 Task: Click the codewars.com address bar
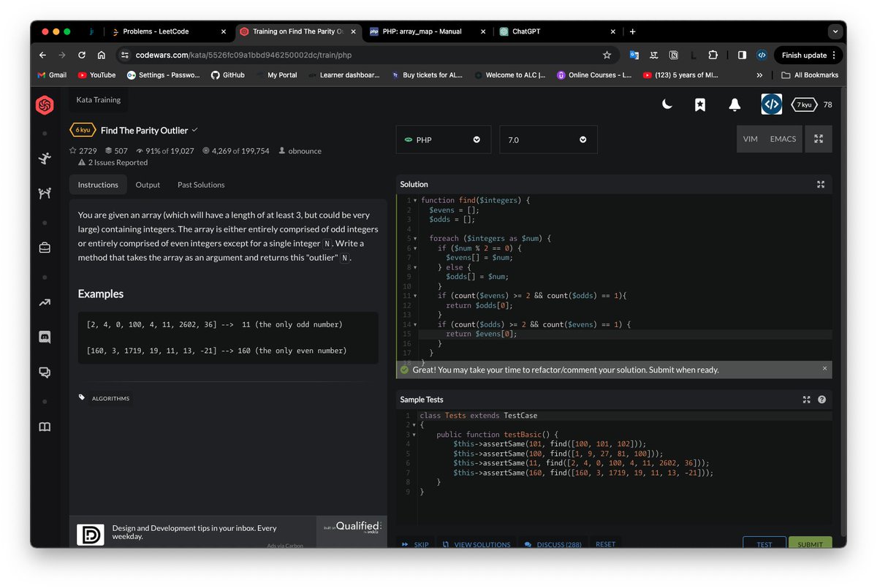pos(365,55)
